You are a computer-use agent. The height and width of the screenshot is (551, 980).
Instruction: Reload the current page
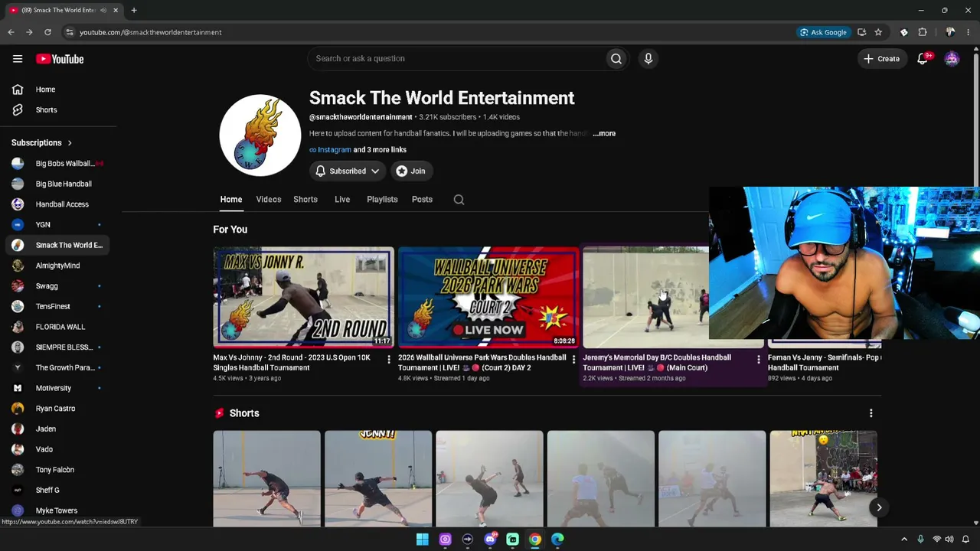(x=47, y=32)
